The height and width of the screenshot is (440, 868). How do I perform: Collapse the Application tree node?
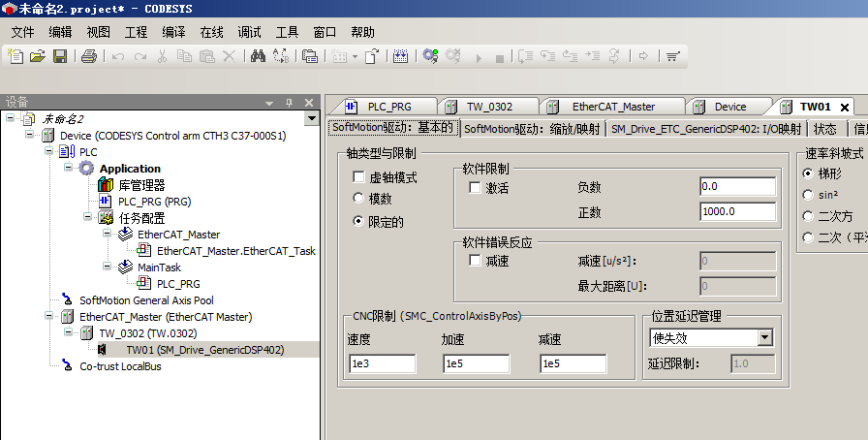(x=69, y=168)
